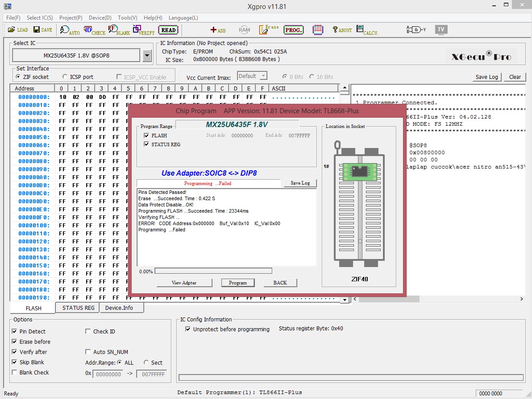Open the Select IC dropdown arrow
The width and height of the screenshot is (532, 399).
pos(147,56)
